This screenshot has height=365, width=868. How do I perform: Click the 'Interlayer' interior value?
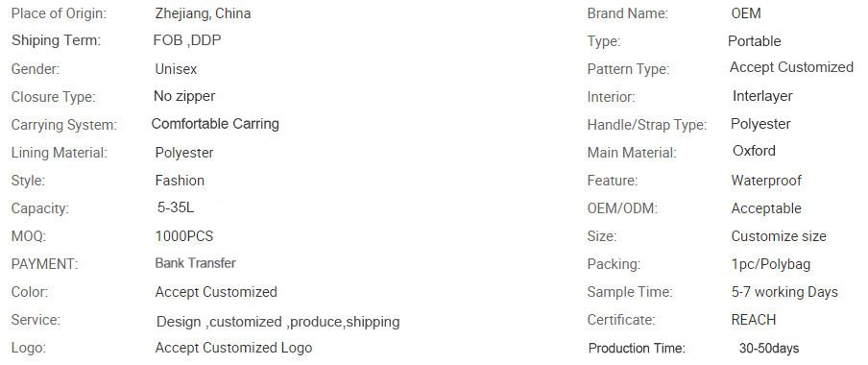click(x=762, y=96)
